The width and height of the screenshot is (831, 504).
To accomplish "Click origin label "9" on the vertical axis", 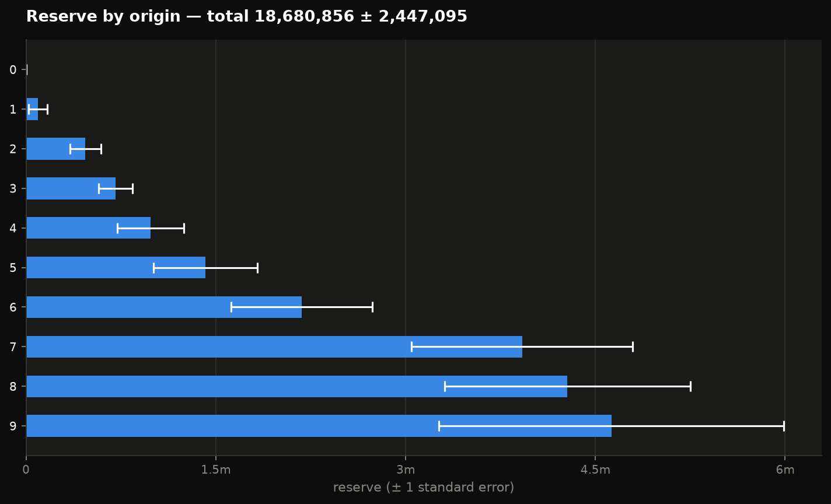I will (x=13, y=426).
